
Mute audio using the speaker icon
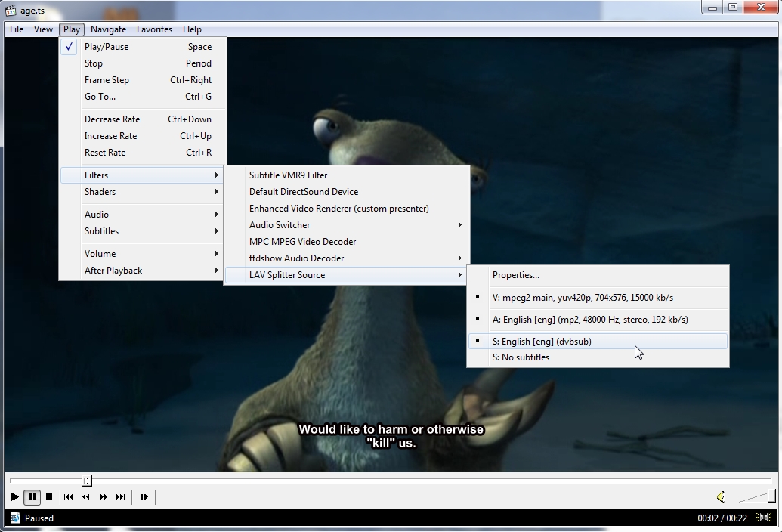click(721, 496)
